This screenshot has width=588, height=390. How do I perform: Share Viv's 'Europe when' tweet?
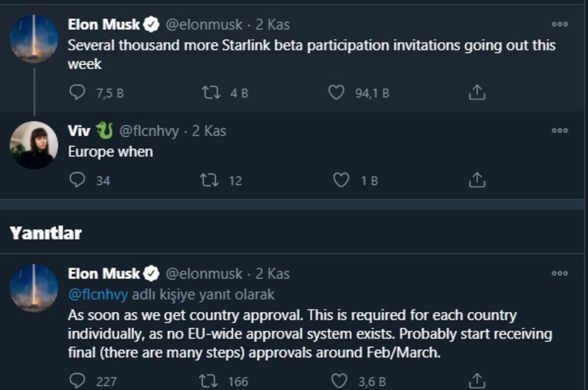click(476, 180)
